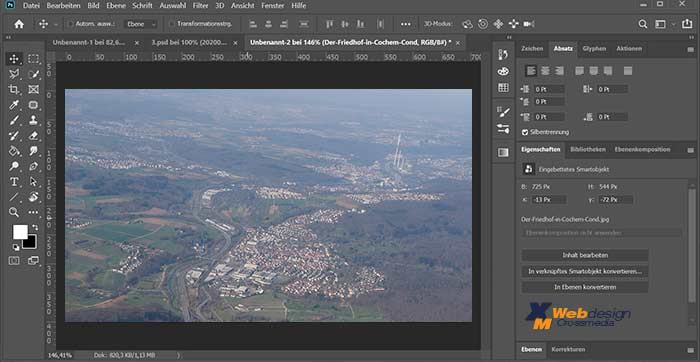
Task: Open the Color palette panel icon
Action: (x=503, y=71)
